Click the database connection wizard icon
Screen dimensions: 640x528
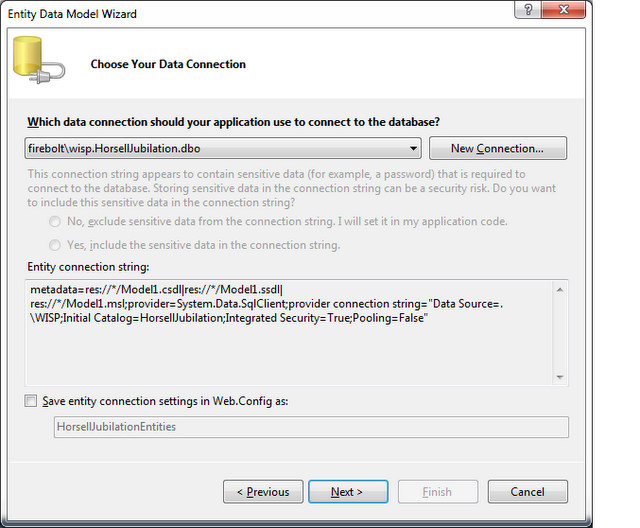[x=39, y=60]
